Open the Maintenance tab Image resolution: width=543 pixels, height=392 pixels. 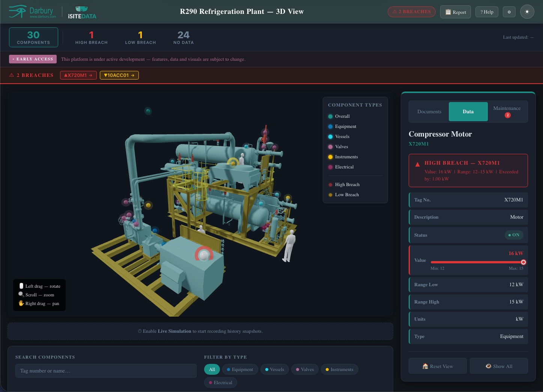507,112
